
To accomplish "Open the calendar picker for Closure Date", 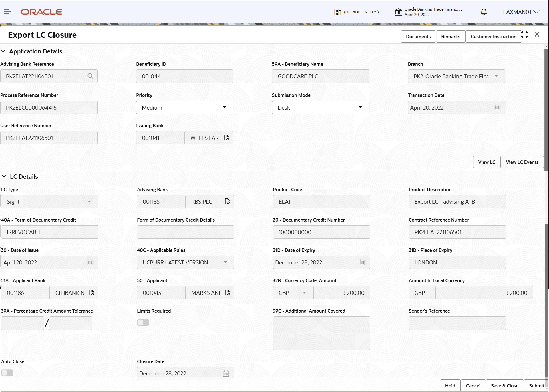I will pyautogui.click(x=226, y=373).
